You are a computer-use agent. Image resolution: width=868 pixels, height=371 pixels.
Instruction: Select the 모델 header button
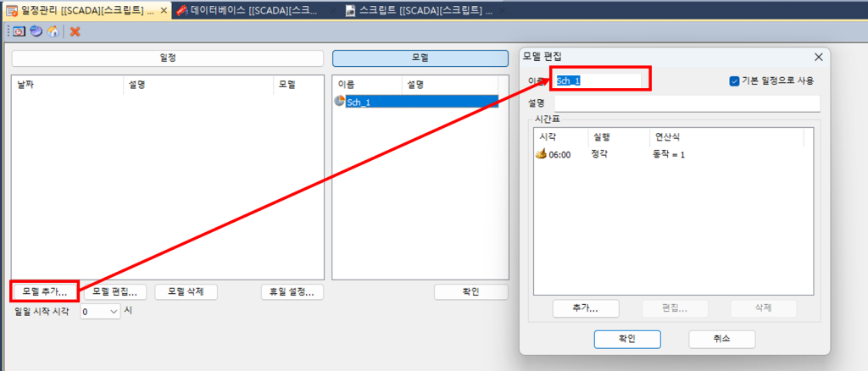tap(420, 58)
